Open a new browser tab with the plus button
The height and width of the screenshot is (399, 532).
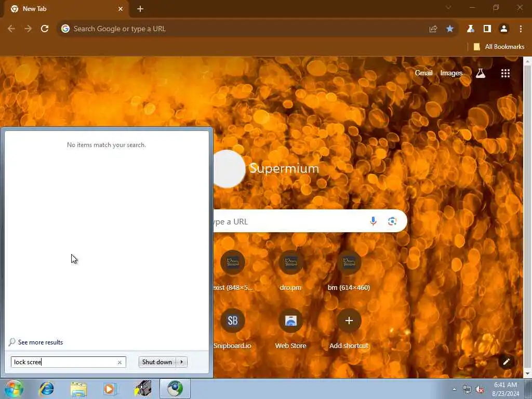tap(140, 9)
